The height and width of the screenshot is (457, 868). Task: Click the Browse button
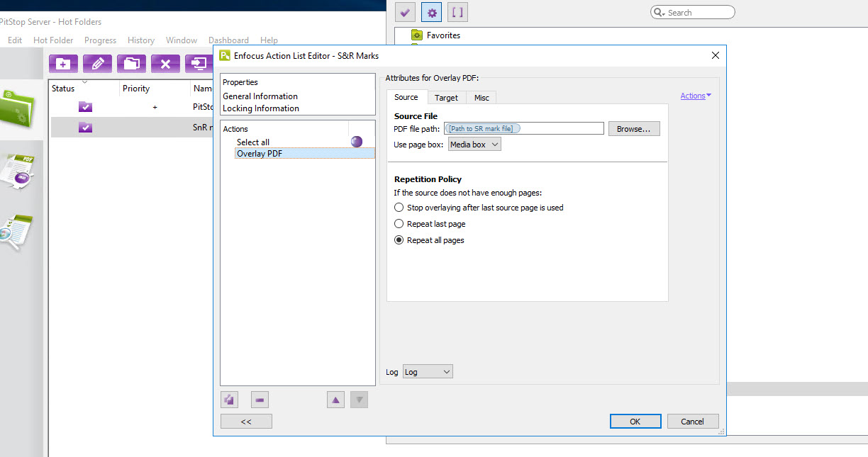[634, 129]
